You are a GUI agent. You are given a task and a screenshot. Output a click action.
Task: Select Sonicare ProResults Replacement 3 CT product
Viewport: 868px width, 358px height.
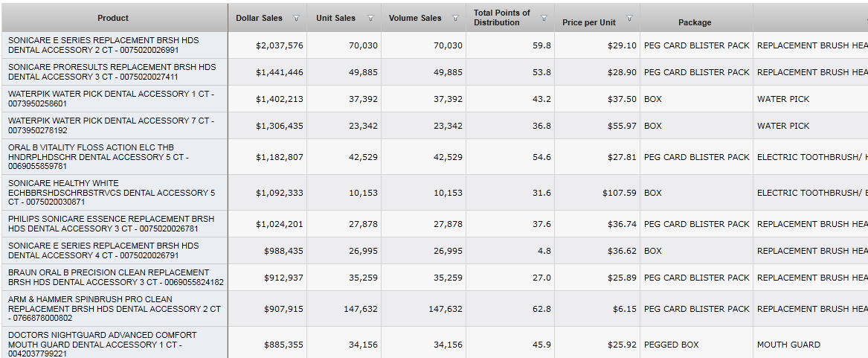tap(112, 72)
